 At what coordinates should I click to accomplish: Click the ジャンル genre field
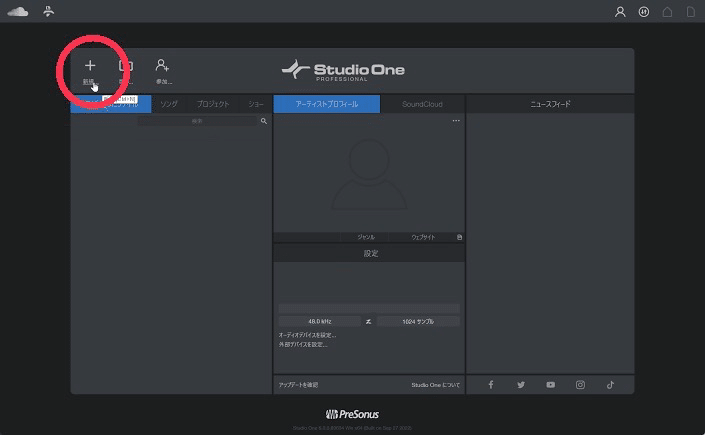[x=365, y=237]
